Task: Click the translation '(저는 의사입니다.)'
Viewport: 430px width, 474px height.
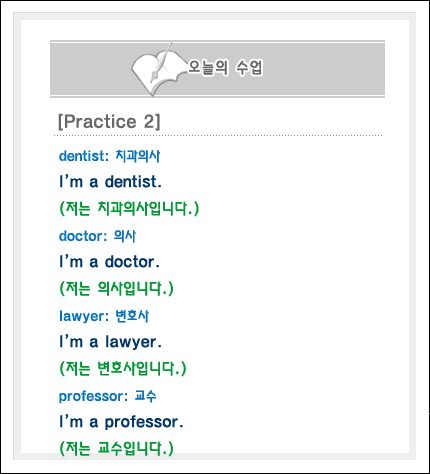Action: 117,288
